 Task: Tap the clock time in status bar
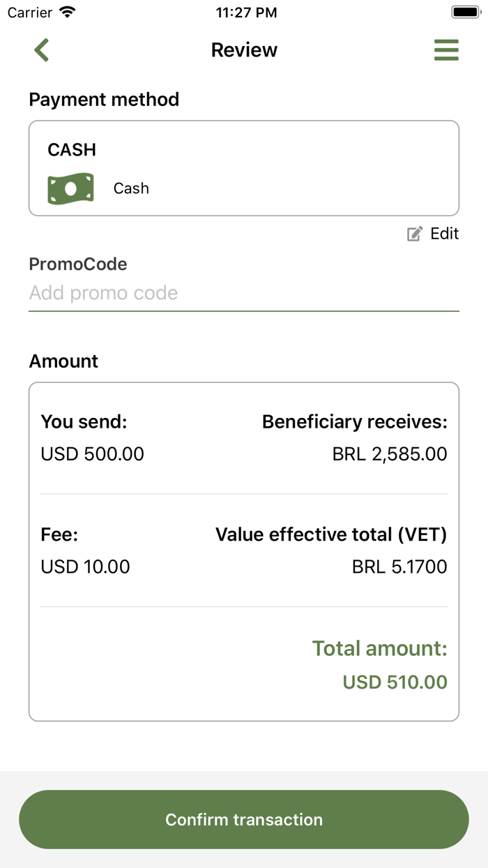[246, 13]
